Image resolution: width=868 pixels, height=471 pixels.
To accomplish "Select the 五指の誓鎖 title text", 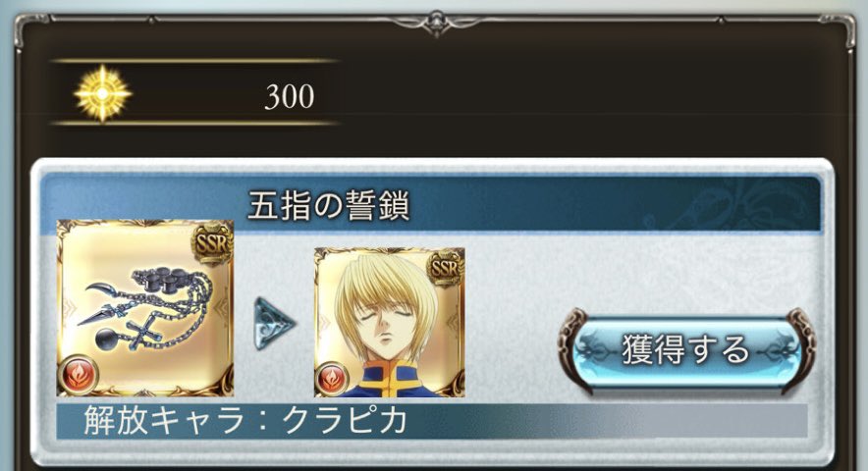I will point(328,205).
